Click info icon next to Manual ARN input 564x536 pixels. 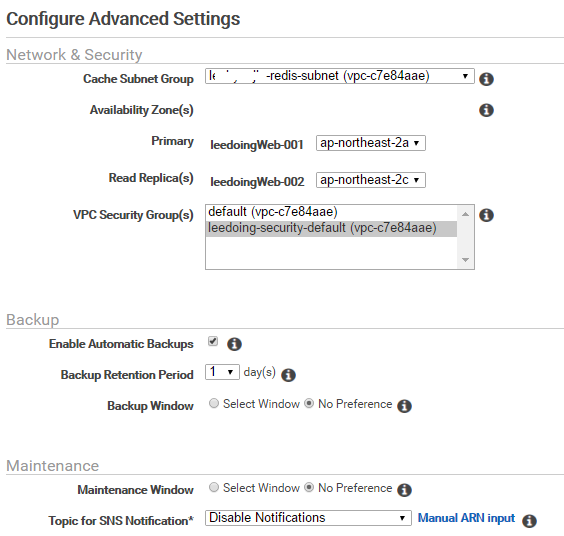tap(529, 521)
